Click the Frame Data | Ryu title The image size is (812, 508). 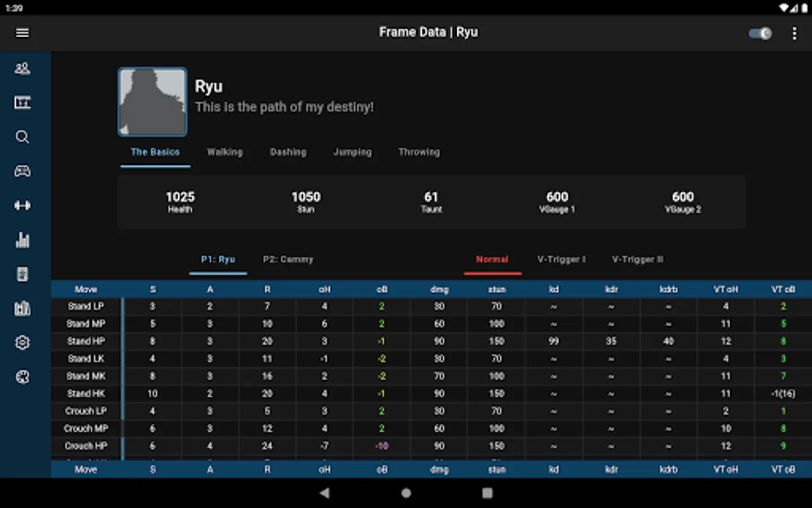[x=429, y=32]
